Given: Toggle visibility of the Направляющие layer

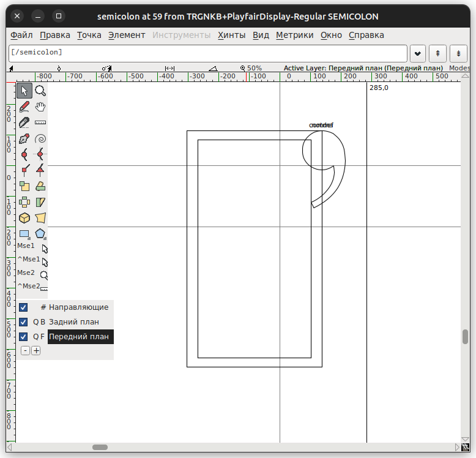Looking at the screenshot, I should pos(23,307).
